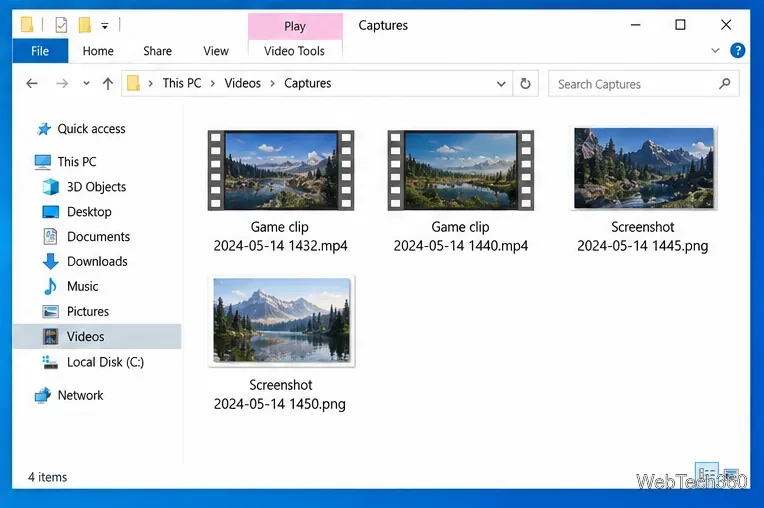Open the recent locations dropdown arrow
The height and width of the screenshot is (508, 764).
pyautogui.click(x=86, y=84)
